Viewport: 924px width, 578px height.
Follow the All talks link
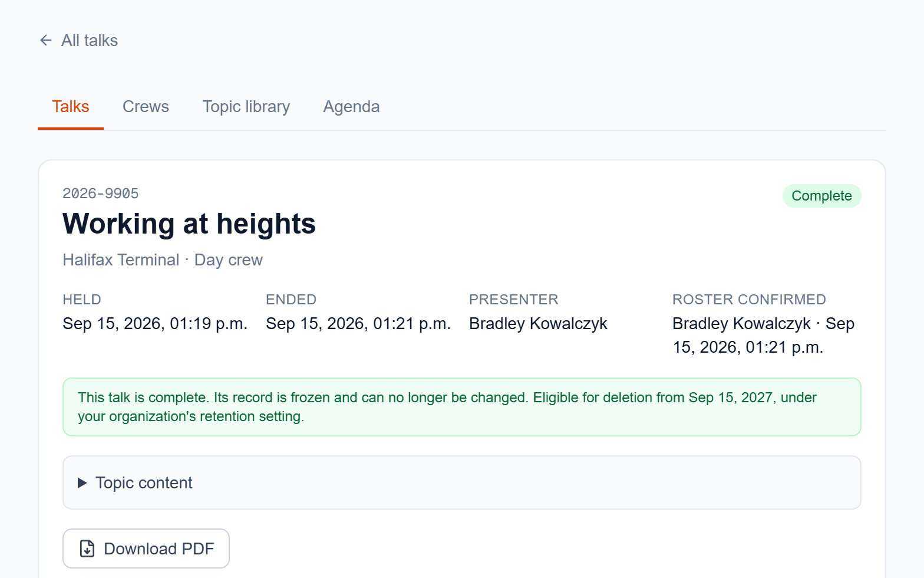[x=78, y=40]
